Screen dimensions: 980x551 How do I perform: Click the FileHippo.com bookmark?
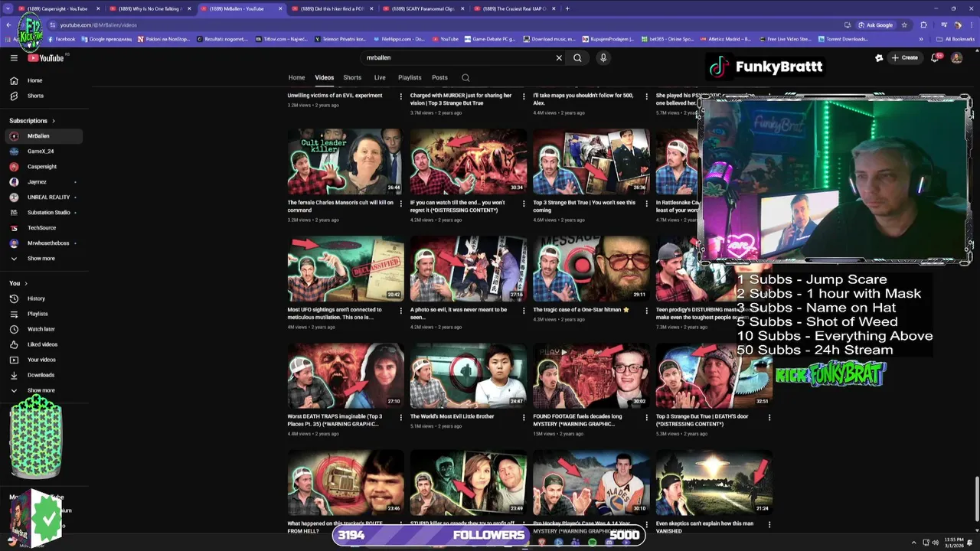398,39
